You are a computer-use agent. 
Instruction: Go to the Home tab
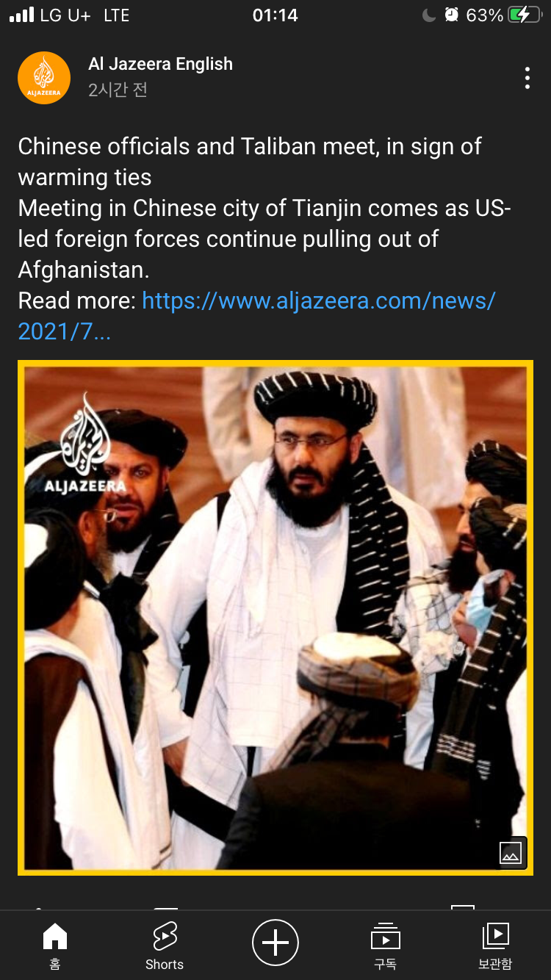tap(55, 946)
